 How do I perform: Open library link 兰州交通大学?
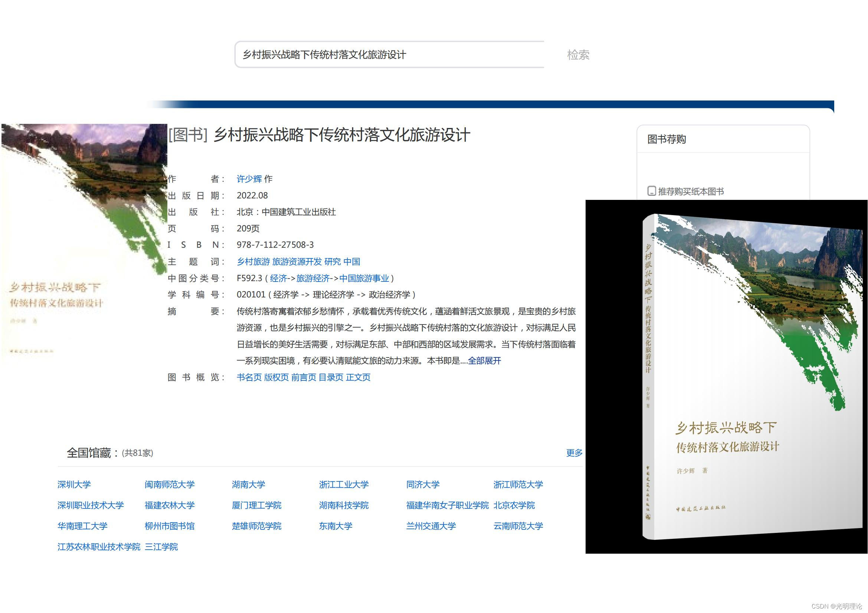(431, 526)
